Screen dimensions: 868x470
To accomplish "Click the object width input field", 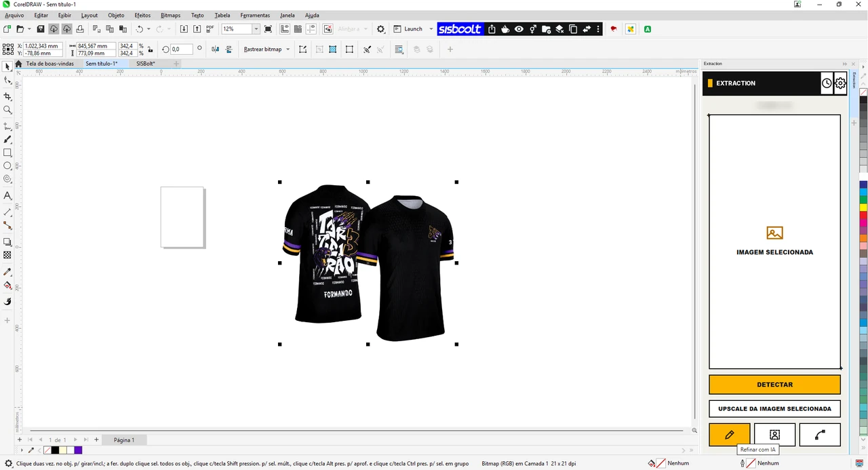I will [x=96, y=46].
